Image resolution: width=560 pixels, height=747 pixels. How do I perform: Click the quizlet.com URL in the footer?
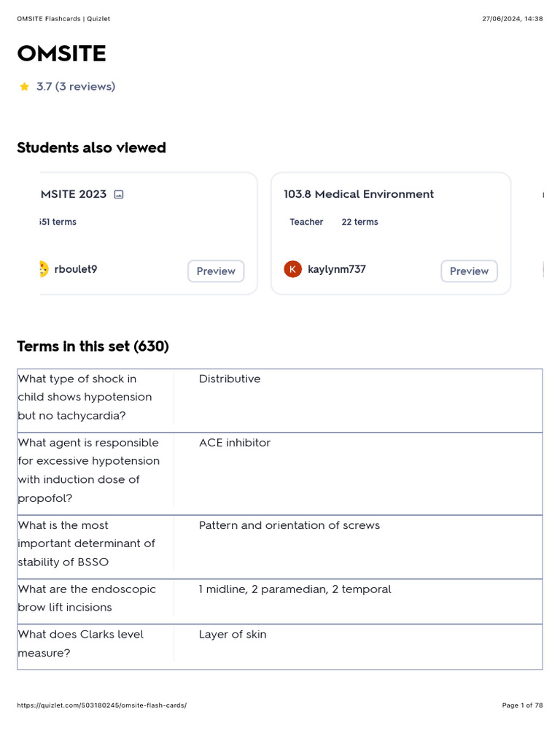101,705
